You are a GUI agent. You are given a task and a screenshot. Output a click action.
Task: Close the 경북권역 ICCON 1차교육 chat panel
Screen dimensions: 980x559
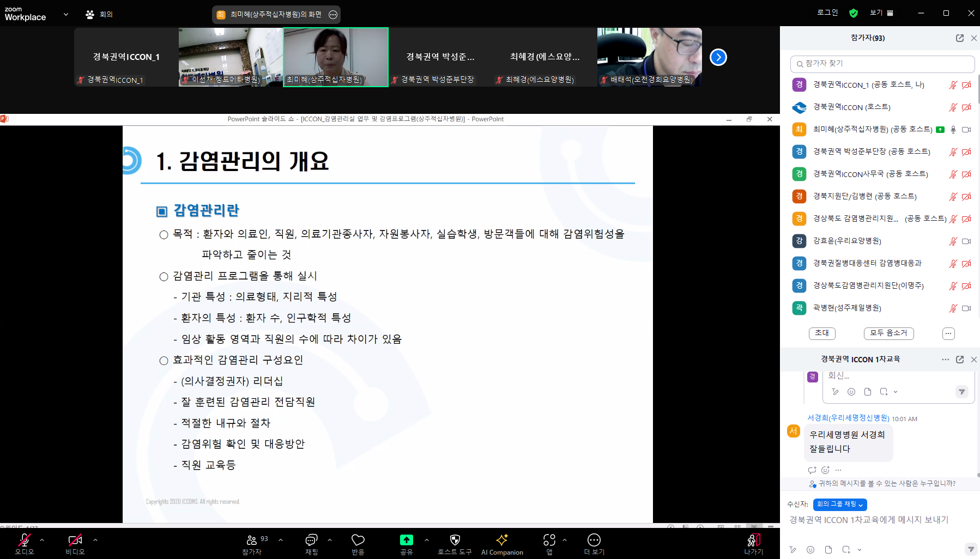974,360
